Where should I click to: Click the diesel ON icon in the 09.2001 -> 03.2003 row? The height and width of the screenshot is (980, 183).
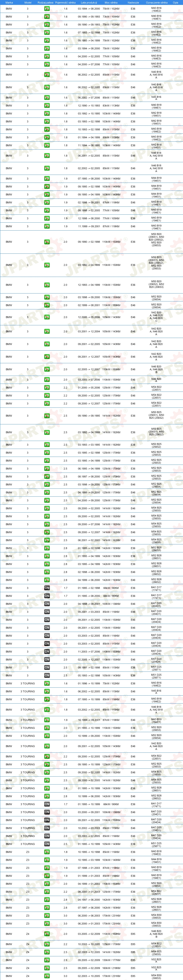pos(47,612)
